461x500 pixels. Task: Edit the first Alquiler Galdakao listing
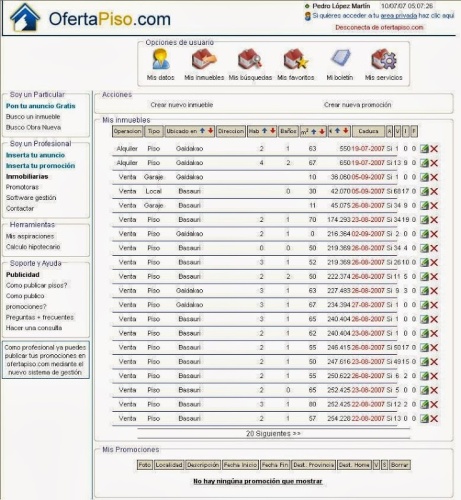(424, 149)
